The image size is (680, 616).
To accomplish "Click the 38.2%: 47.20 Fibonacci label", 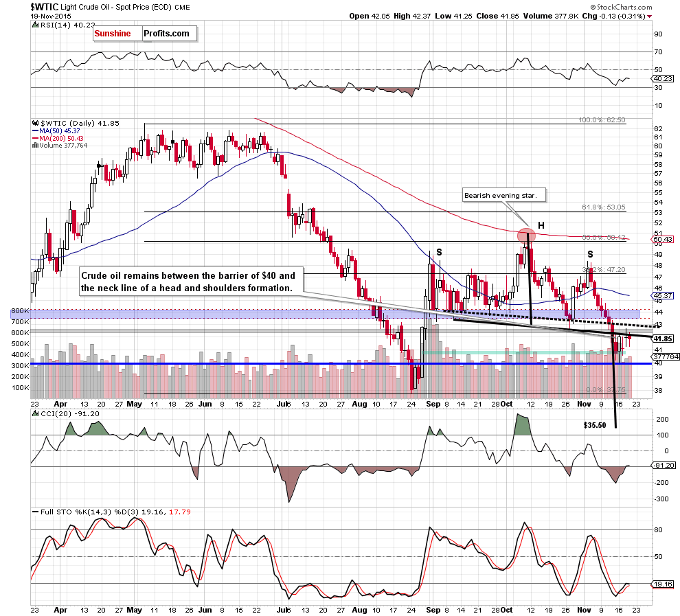I will [604, 270].
